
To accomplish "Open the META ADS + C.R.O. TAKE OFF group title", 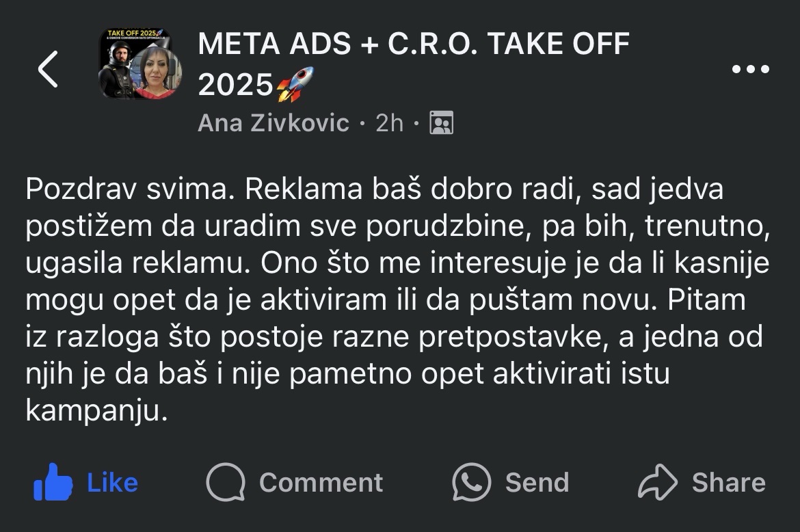I will [413, 45].
